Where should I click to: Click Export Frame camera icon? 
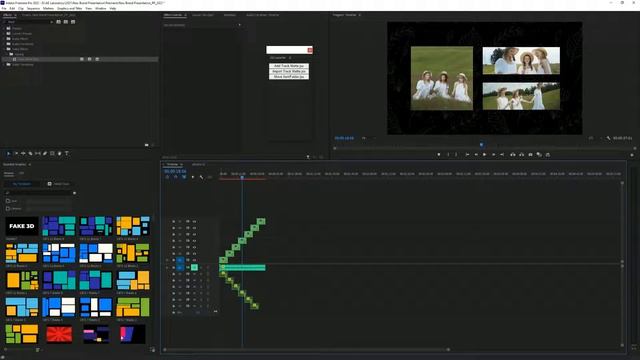(530, 155)
